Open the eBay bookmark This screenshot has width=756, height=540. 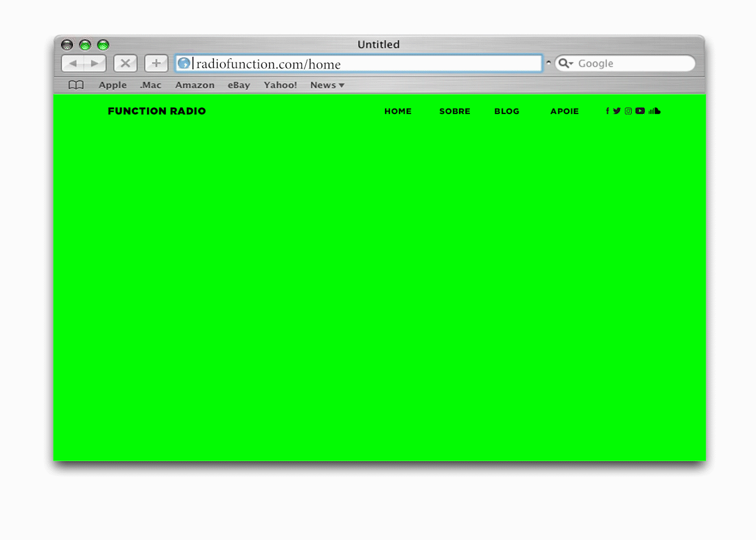239,85
